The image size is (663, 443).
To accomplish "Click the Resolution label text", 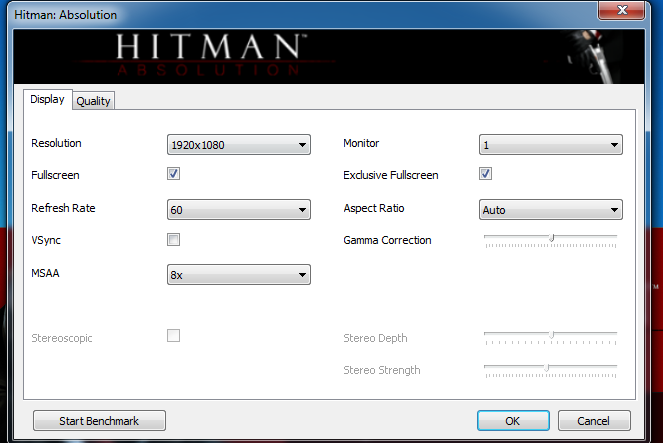I will (x=56, y=143).
